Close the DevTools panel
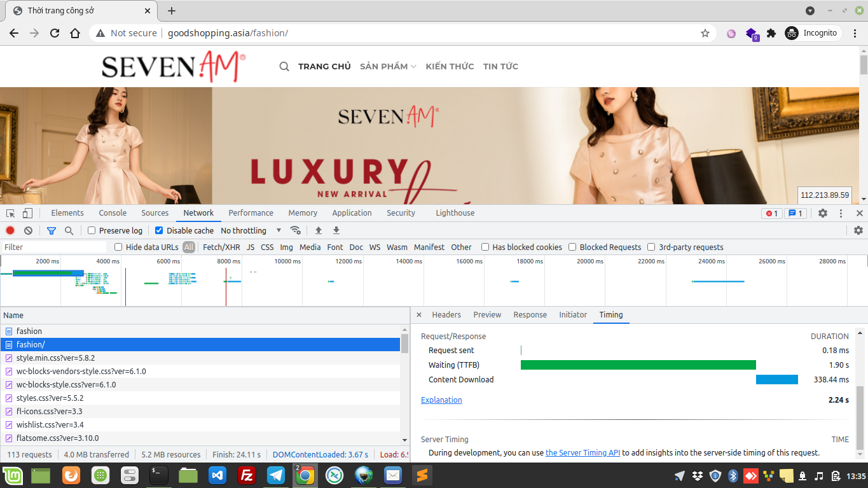Image resolution: width=868 pixels, height=488 pixels. 860,213
